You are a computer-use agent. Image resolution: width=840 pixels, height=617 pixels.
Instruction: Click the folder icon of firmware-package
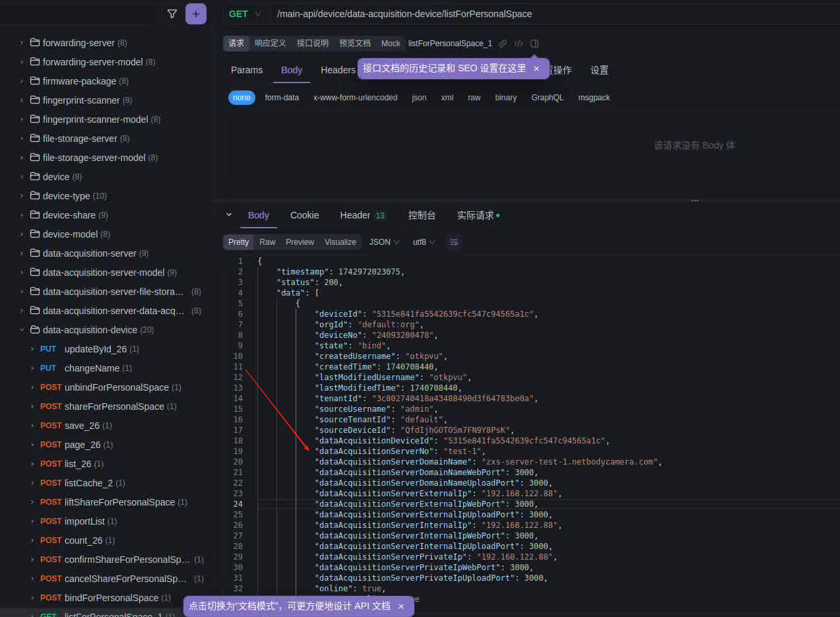35,81
